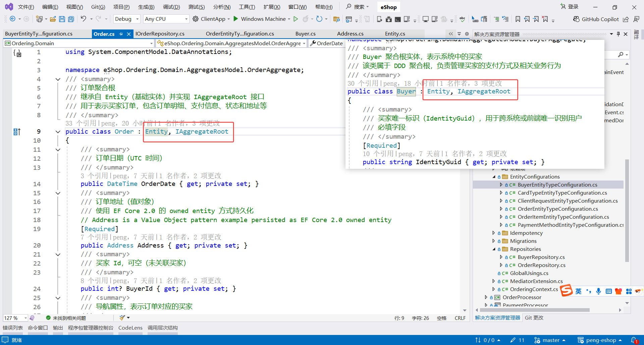This screenshot has height=345, width=644.
Task: Switch to the Git 更改 tab
Action: [x=534, y=318]
